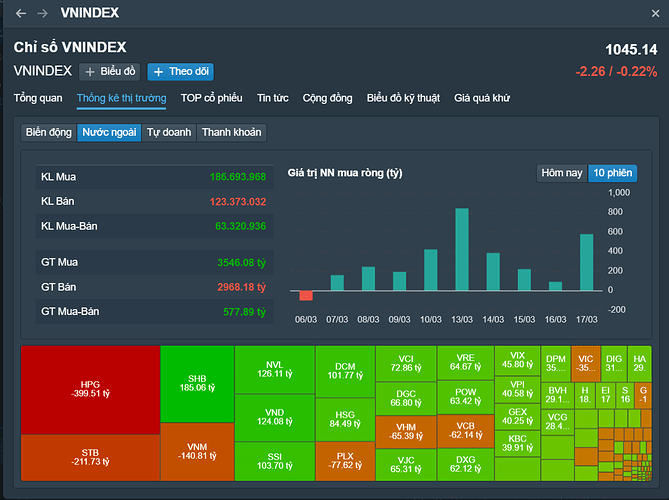This screenshot has height=500, width=669.
Task: Open the Tổng quan tab
Action: 38,98
